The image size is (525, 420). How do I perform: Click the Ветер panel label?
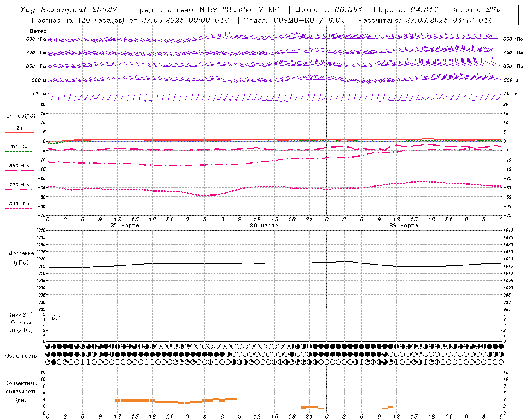(38, 31)
